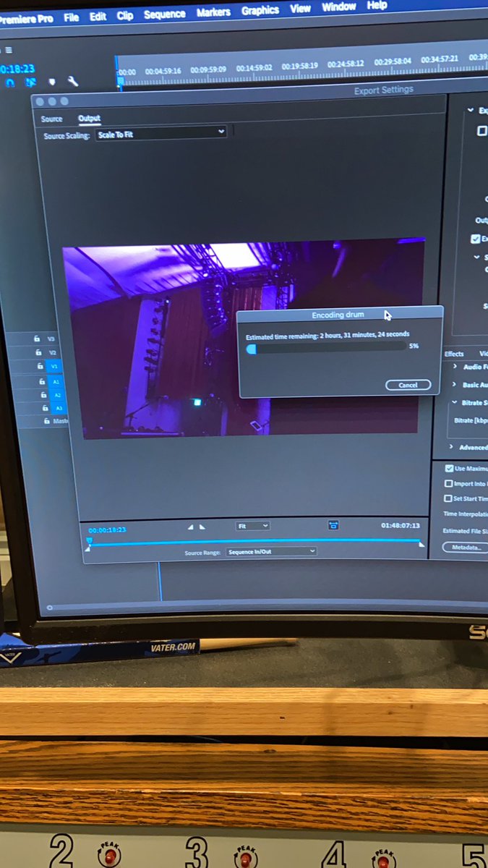Toggle lock on track A3
This screenshot has width=488, height=868.
(44, 408)
